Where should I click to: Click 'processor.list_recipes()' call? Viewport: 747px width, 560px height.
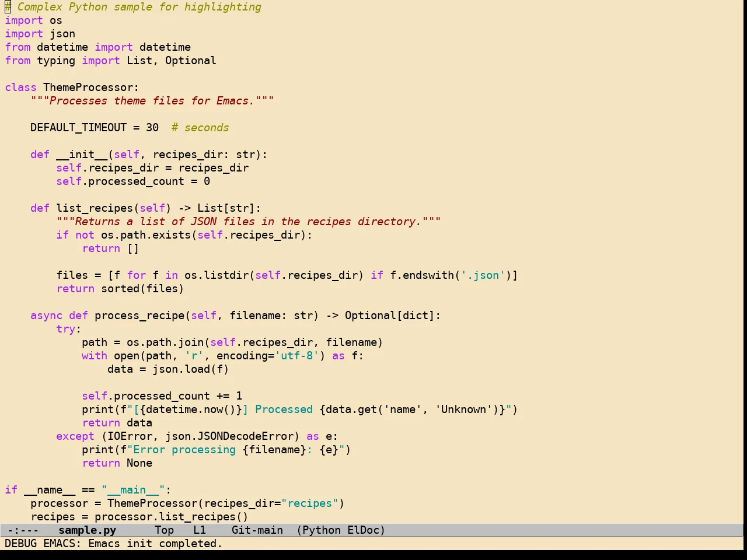172,517
